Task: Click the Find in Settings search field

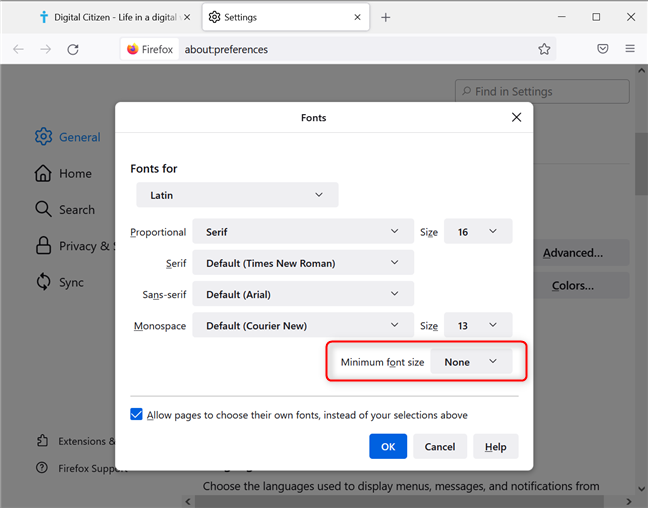Action: 542,91
